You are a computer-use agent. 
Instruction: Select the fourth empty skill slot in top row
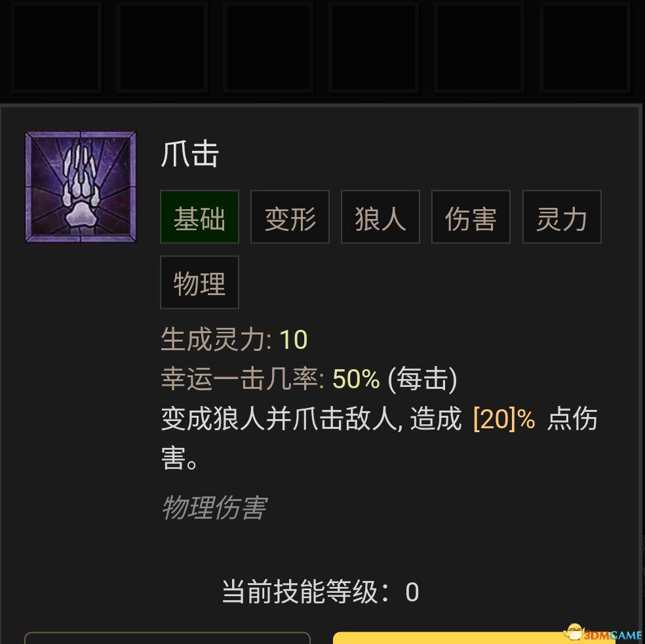tap(374, 47)
